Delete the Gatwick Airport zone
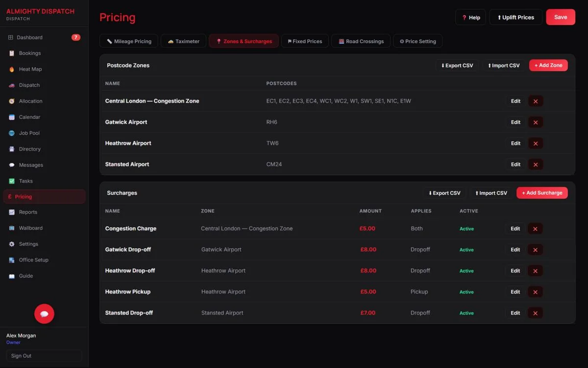The height and width of the screenshot is (368, 588). pyautogui.click(x=536, y=122)
